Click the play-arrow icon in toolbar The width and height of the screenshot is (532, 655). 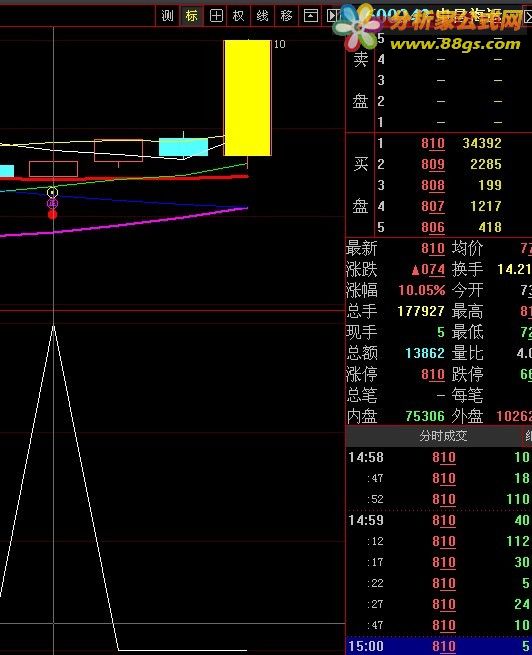(x=333, y=16)
